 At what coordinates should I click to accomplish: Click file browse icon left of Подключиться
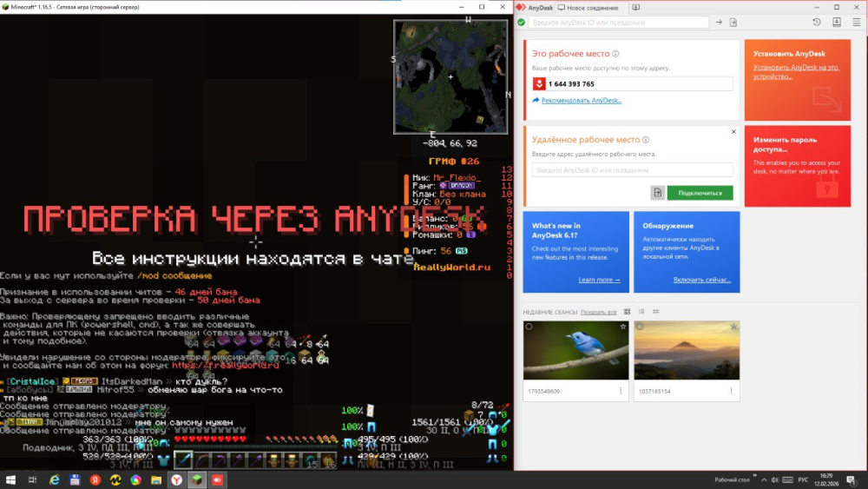click(x=657, y=193)
